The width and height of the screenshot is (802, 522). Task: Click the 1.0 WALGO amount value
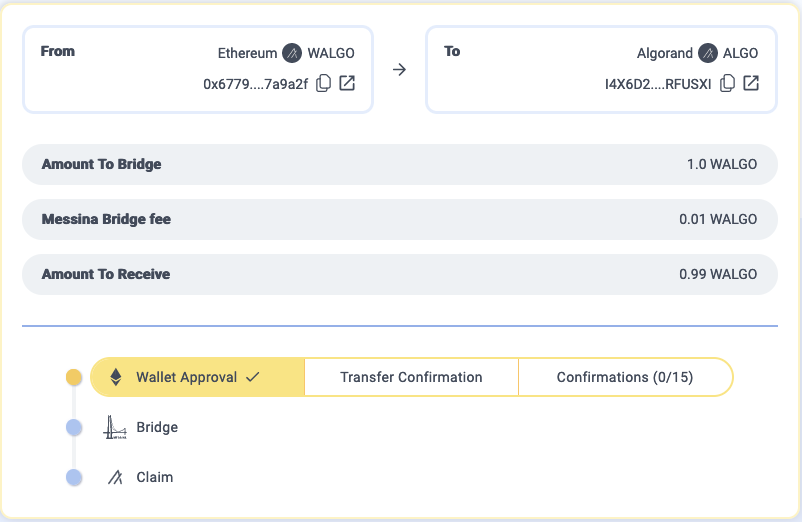[x=722, y=164]
